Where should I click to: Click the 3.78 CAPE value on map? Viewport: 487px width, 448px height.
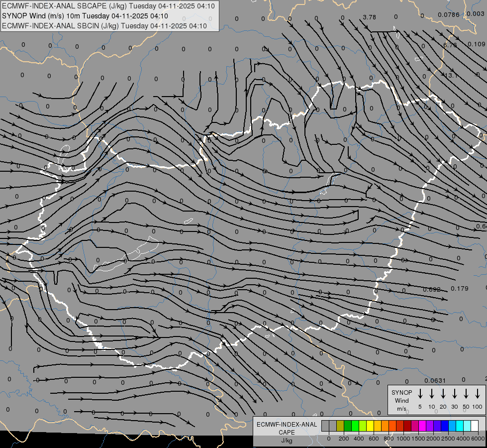[x=369, y=17]
